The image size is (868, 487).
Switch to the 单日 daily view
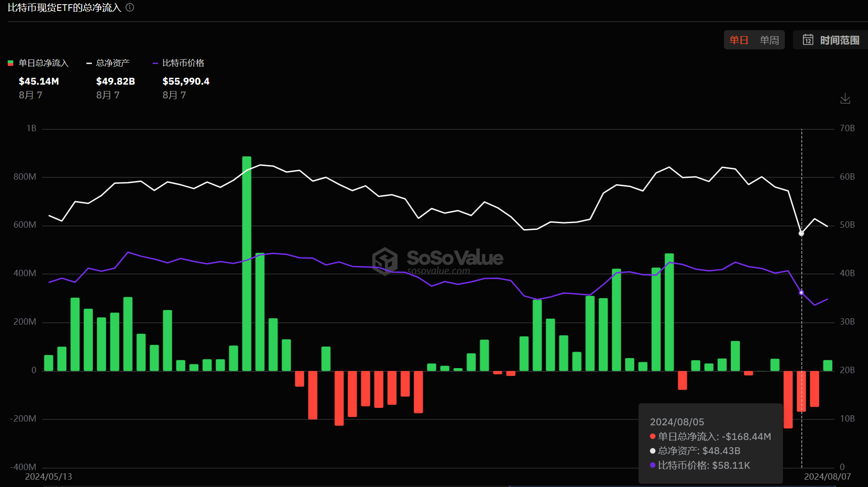click(738, 40)
